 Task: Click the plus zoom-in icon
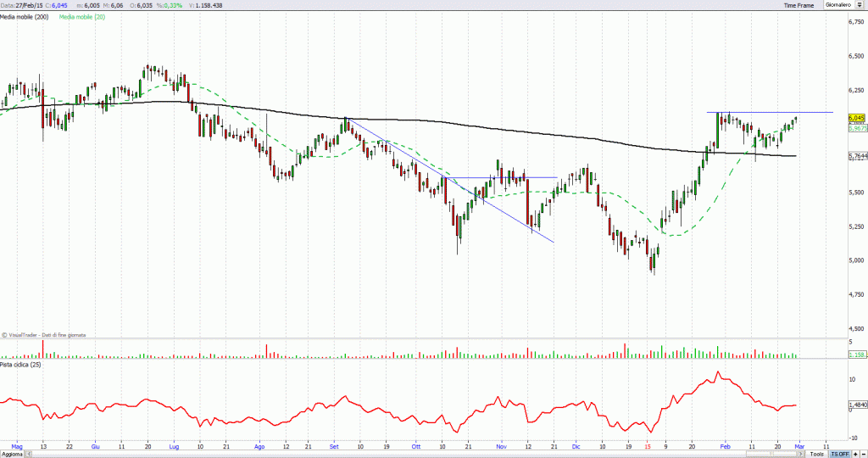854,454
